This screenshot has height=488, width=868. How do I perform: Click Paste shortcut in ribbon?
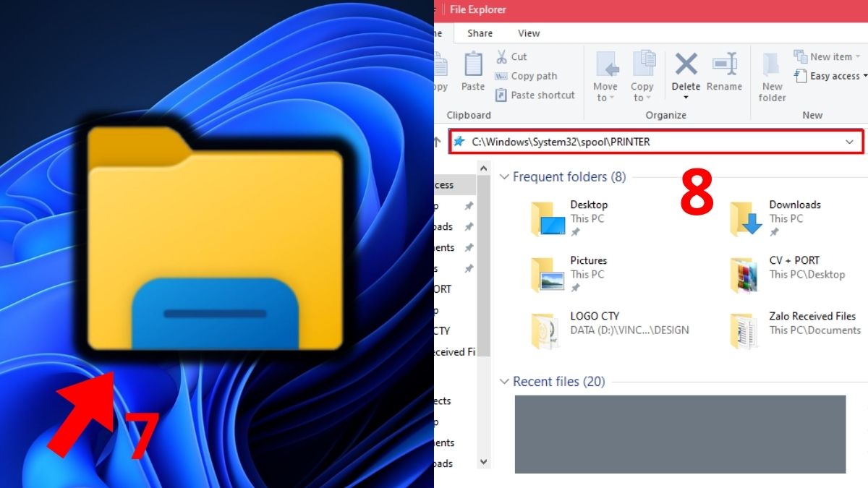pos(535,95)
